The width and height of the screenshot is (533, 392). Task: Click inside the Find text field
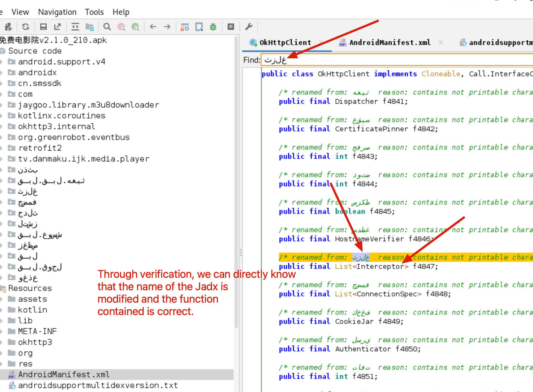point(405,60)
